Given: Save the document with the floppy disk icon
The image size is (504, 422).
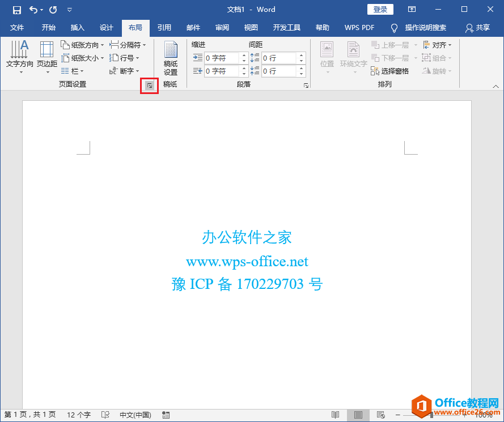Looking at the screenshot, I should 16,10.
